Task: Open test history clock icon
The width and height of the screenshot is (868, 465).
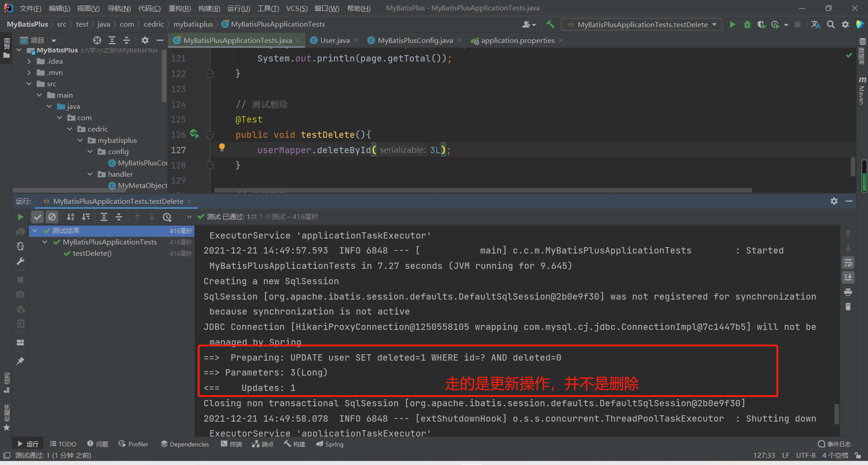Action: pyautogui.click(x=167, y=217)
